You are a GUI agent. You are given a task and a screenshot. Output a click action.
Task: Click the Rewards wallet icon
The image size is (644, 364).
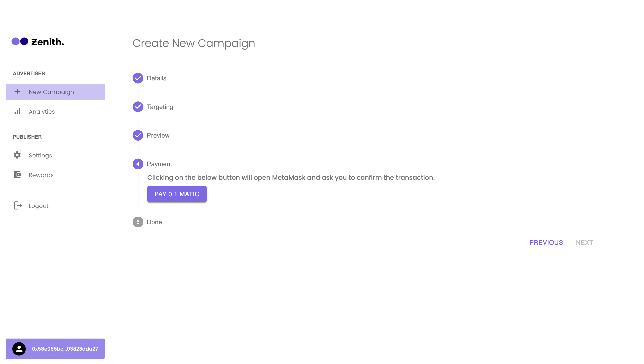click(17, 175)
